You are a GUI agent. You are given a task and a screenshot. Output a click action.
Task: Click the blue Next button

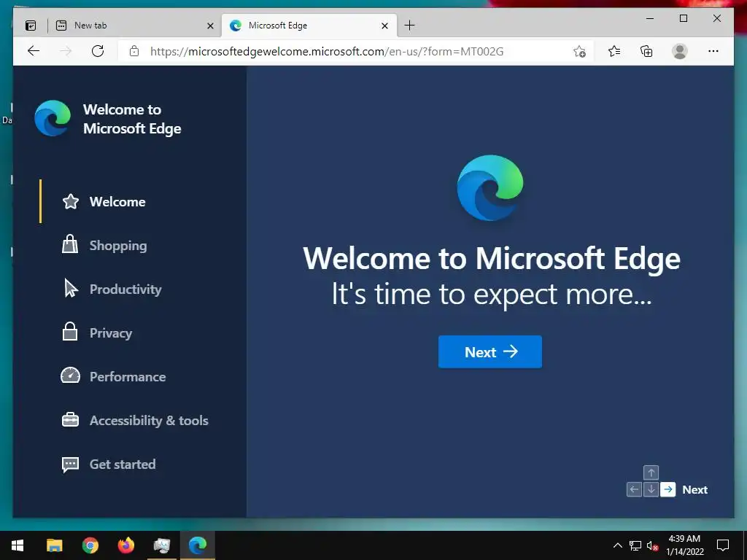tap(489, 352)
